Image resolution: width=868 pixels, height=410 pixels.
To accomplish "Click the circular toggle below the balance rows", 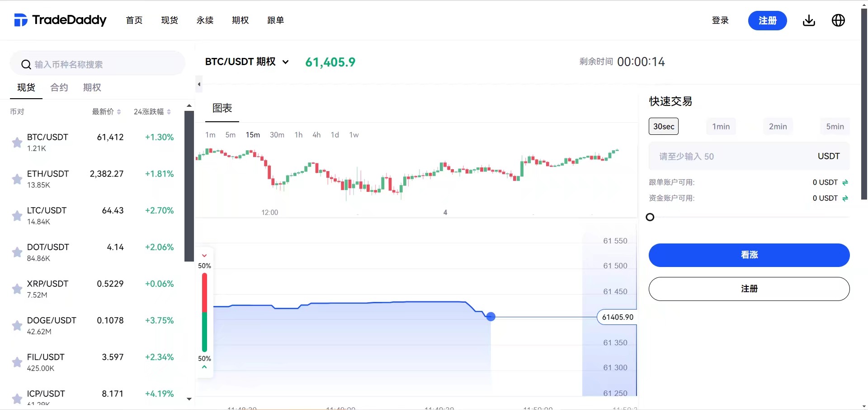I will point(650,217).
